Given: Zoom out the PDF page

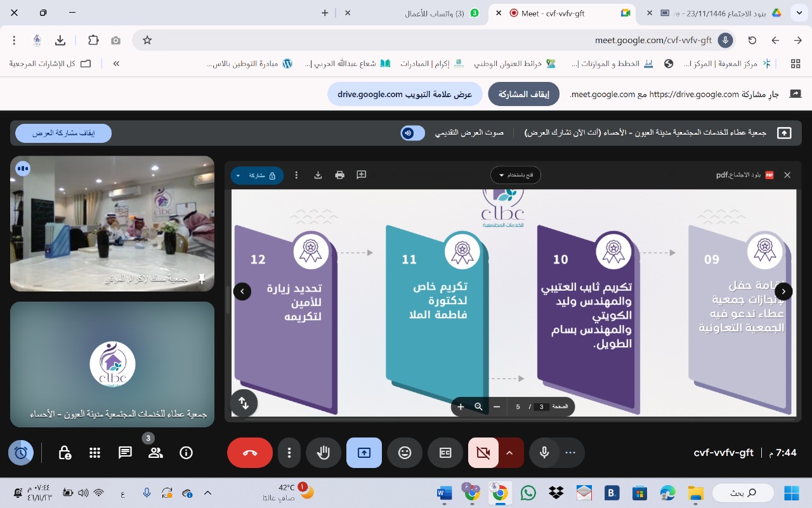Looking at the screenshot, I should tap(497, 406).
